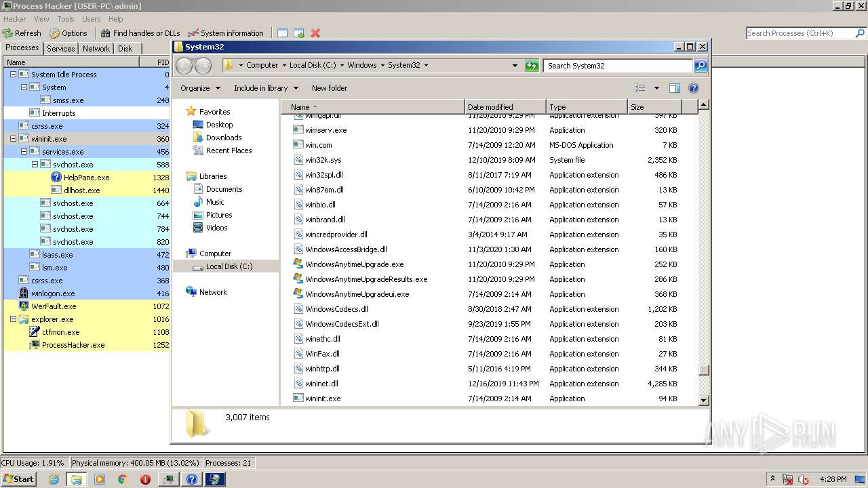Click the search magnifier button in Explorer
The height and width of the screenshot is (488, 868).
pyautogui.click(x=701, y=66)
